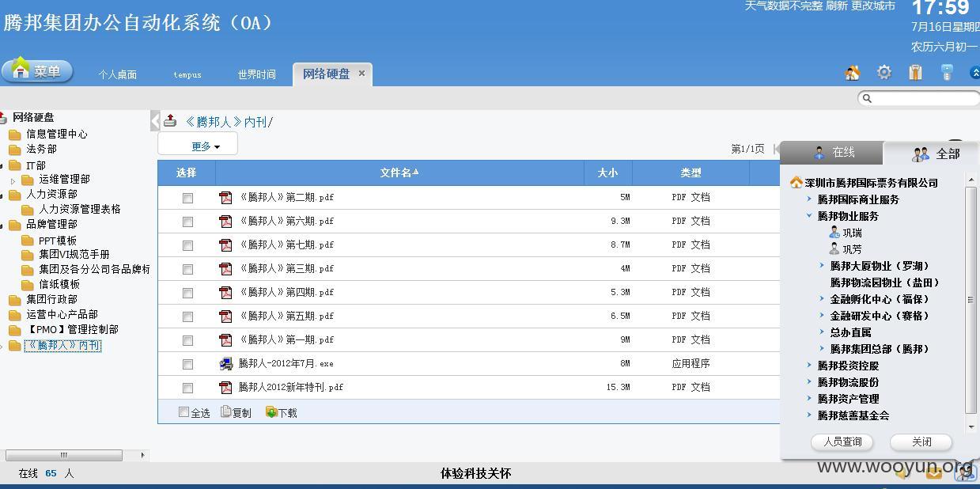The height and width of the screenshot is (489, 980).
Task: Tick the checkbox for 《腾邦人》第三期.pdf
Action: 187,269
